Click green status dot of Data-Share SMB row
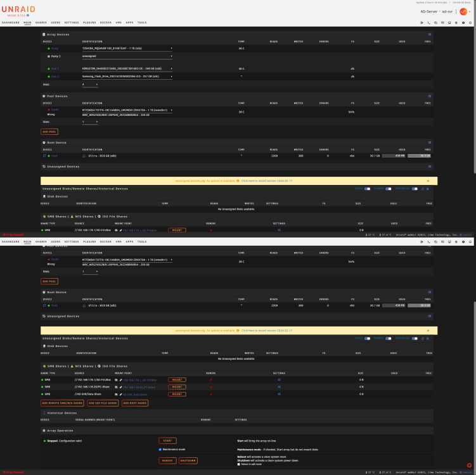This screenshot has height=475, width=476. [42, 395]
